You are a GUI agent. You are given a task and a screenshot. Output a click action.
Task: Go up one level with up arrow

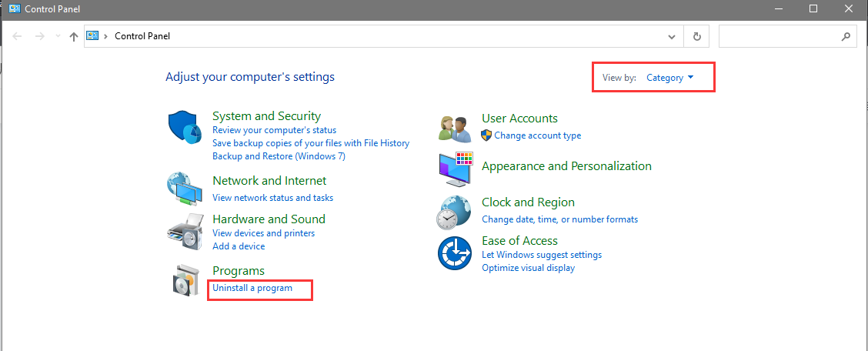[74, 36]
